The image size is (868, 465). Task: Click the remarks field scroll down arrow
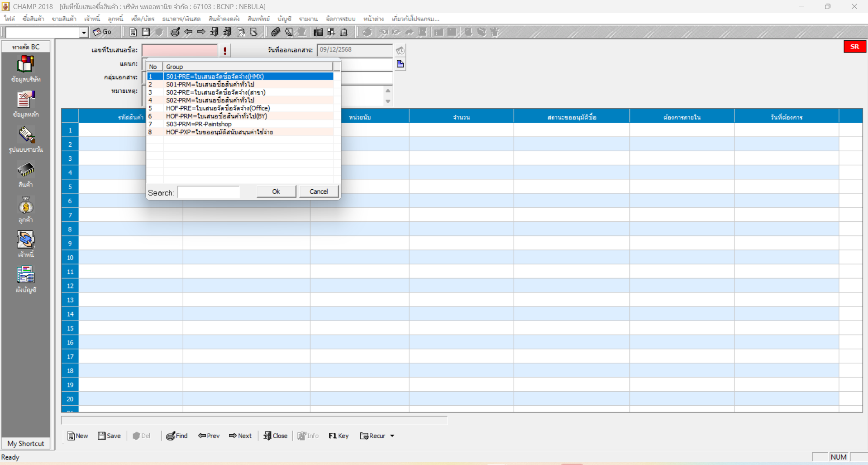point(388,101)
